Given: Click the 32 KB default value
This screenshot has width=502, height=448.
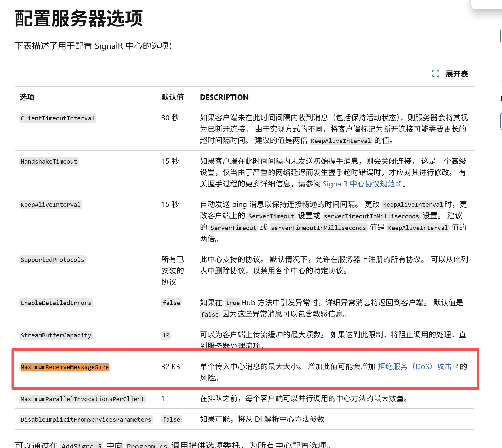Looking at the screenshot, I should (171, 366).
